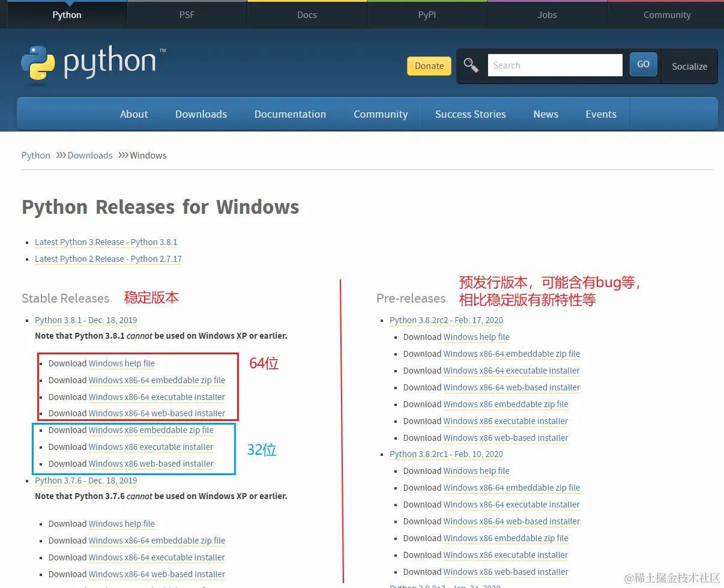Open the Downloads navigation menu
724x588 pixels.
tap(201, 114)
